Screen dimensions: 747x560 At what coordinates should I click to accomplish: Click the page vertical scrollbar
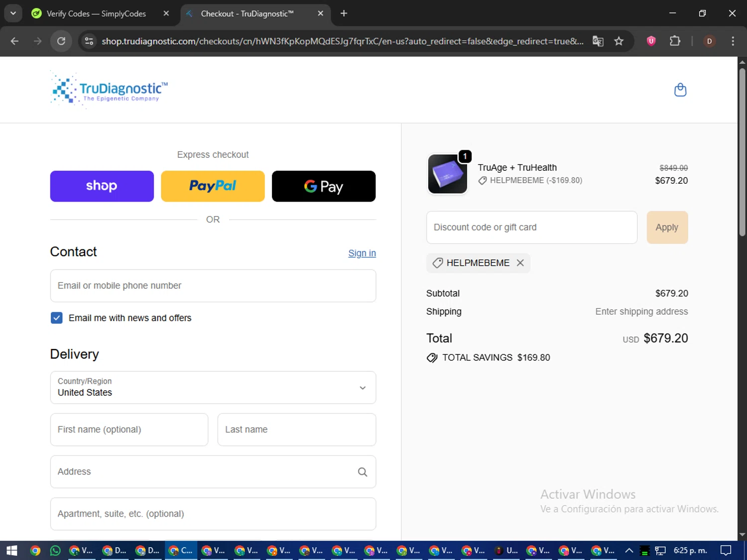[742, 152]
